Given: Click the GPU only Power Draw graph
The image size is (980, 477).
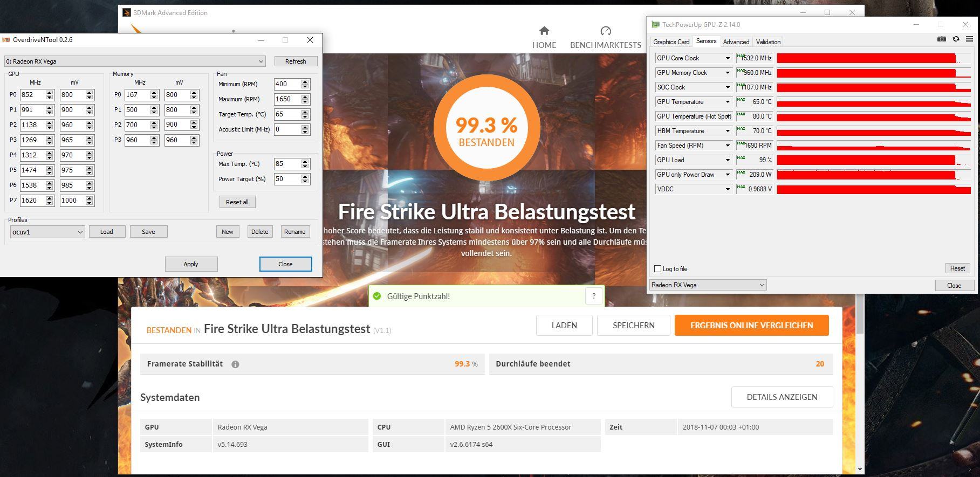Looking at the screenshot, I should pos(873,175).
